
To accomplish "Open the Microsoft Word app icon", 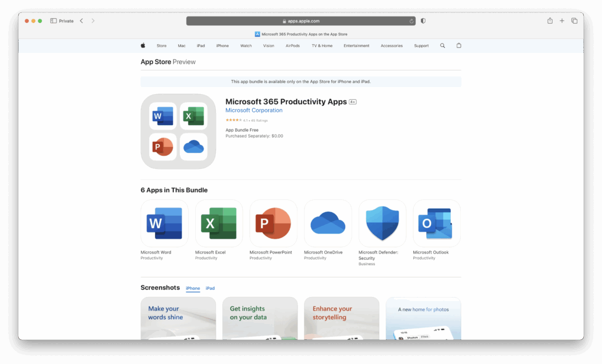I will point(164,223).
